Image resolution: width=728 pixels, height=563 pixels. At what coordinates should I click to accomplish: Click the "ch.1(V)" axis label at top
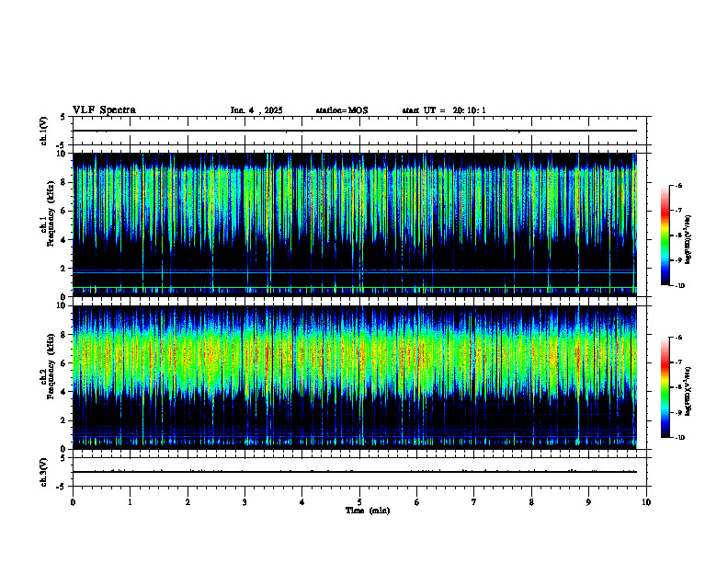(x=43, y=131)
